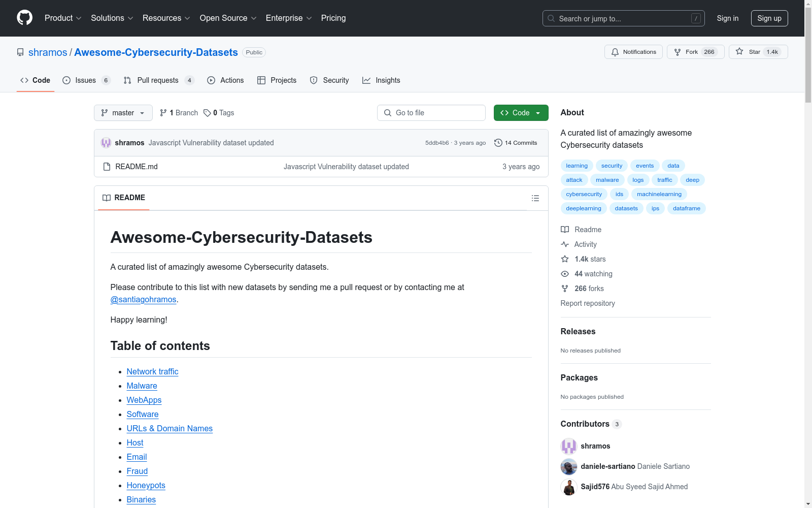The image size is (812, 508).
Task: Click Report repository
Action: (588, 303)
